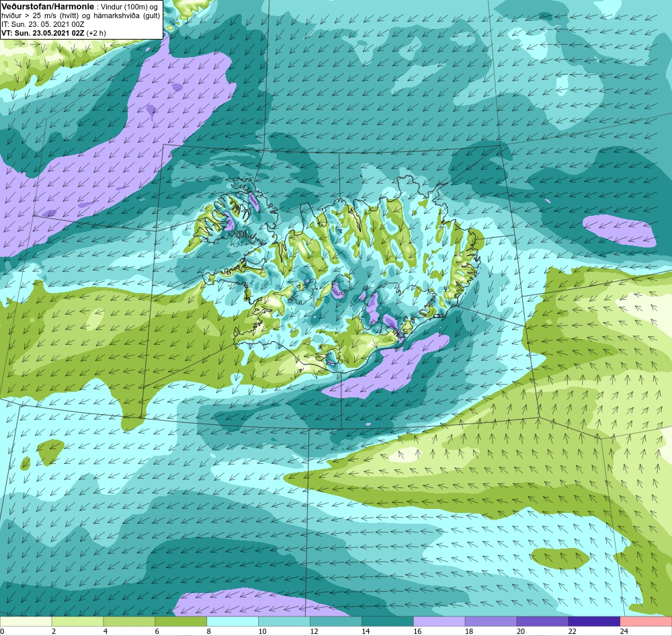Click the "(+2 h)" forecast offset text
The image size is (672, 636).
pyautogui.click(x=96, y=33)
